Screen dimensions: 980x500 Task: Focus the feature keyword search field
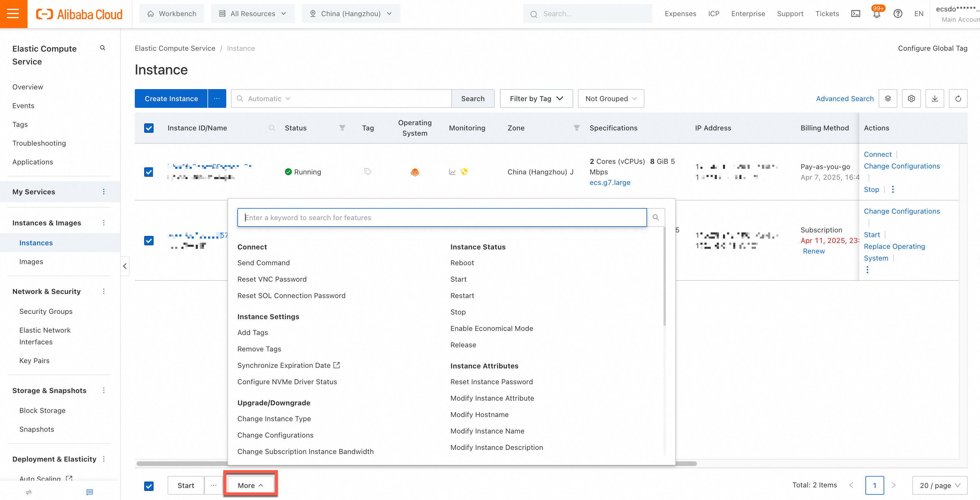(442, 217)
